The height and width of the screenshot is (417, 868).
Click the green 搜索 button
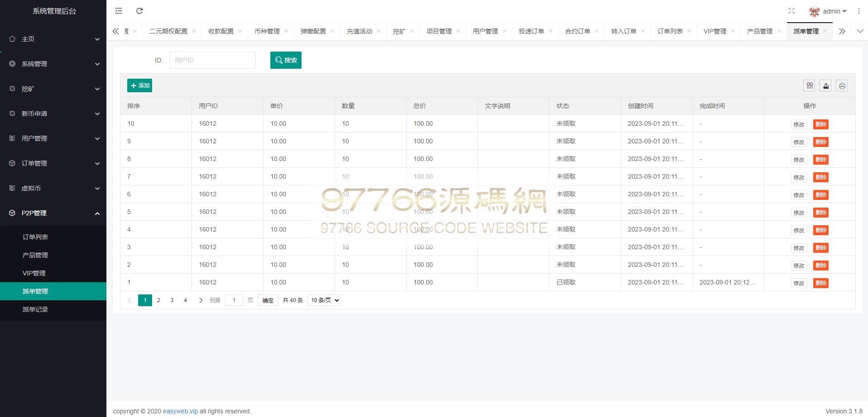point(286,60)
